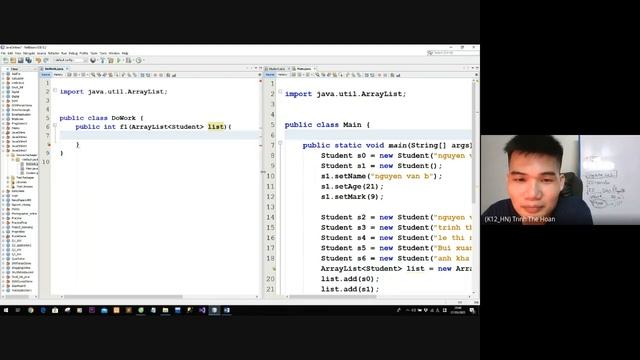The image size is (640, 360).
Task: Collapse the f1 method fold in DoWork.java
Action: click(x=55, y=125)
